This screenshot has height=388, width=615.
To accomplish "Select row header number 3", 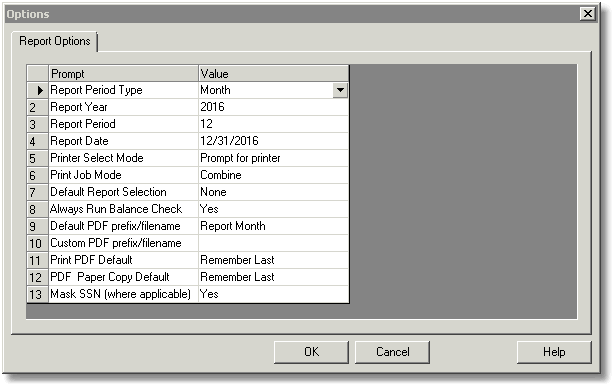I will pyautogui.click(x=38, y=124).
